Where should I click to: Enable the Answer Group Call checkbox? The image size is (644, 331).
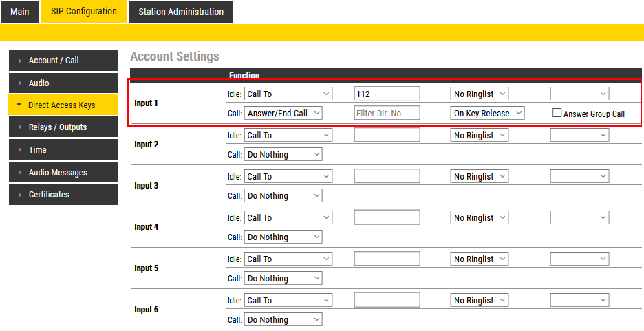pos(557,113)
